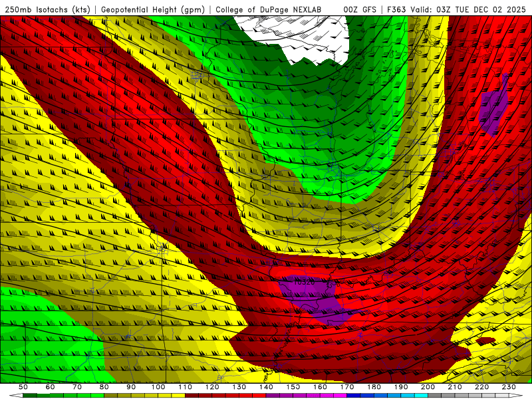Select the gray legend swatch after 200
This screenshot has width=532, height=399.
click(434, 396)
